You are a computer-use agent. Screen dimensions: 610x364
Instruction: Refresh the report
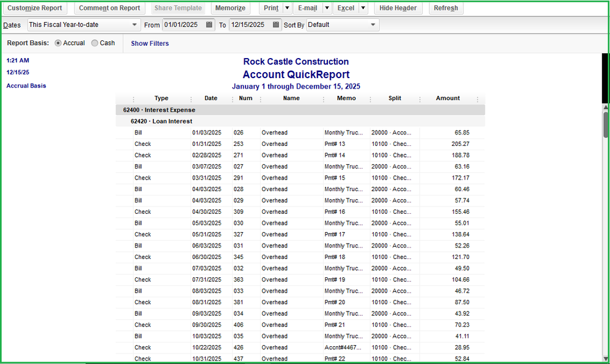coord(446,8)
